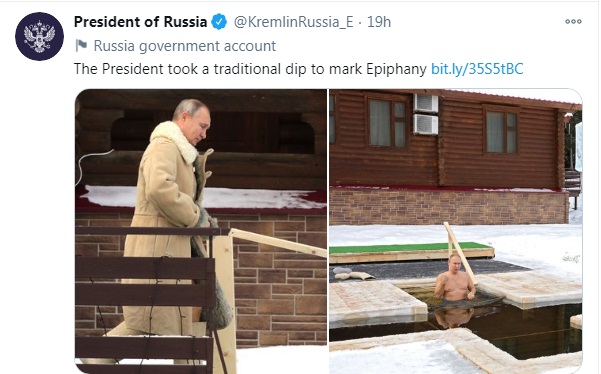This screenshot has width=601, height=374.
Task: Open the tweet's three-dot more options menu
Action: (x=573, y=21)
